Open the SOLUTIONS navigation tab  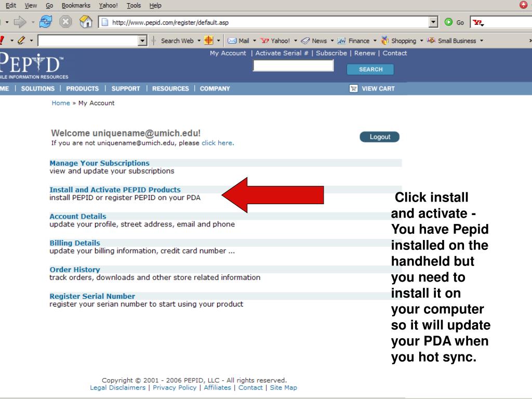(37, 88)
